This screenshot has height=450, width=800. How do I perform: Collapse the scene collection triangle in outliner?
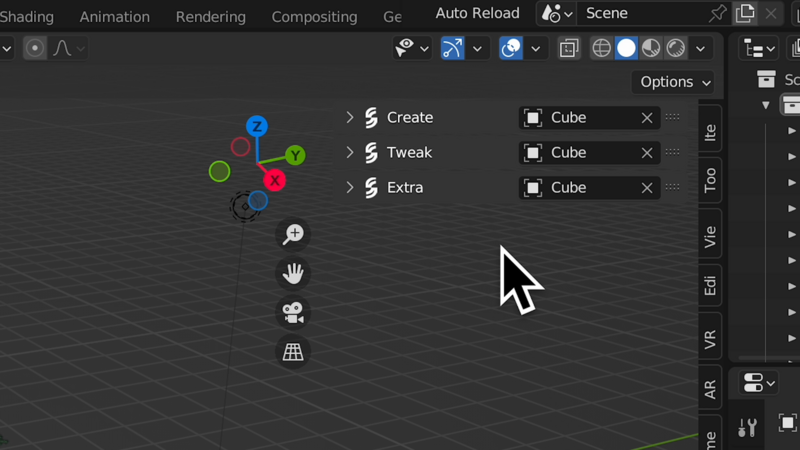(766, 106)
